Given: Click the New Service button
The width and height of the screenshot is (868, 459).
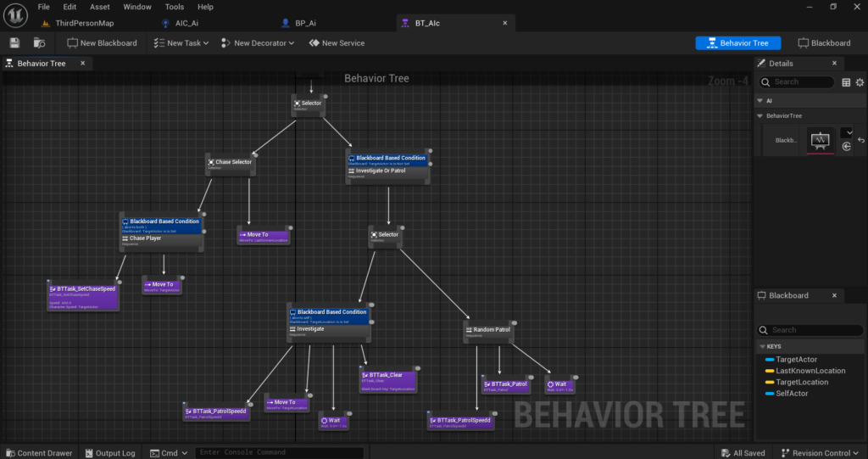Looking at the screenshot, I should 337,42.
